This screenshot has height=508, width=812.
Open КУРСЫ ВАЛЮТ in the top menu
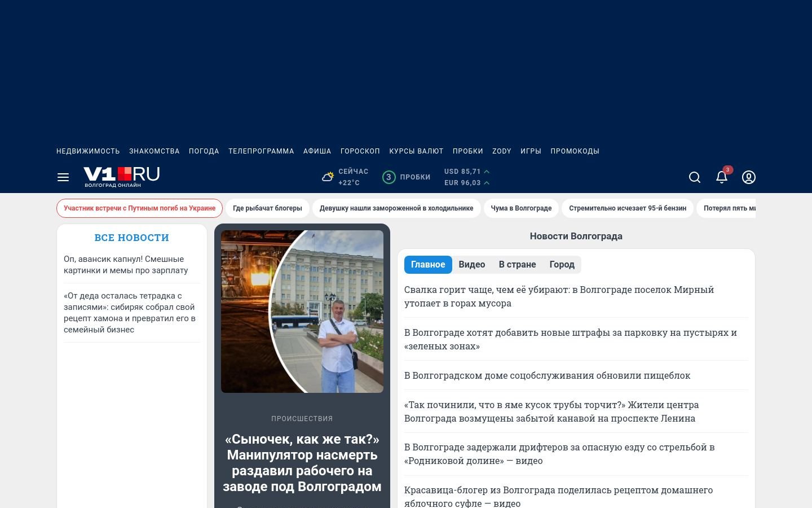tap(416, 151)
